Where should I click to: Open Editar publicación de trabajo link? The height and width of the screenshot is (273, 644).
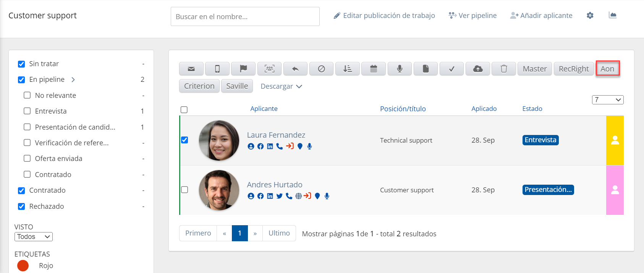(384, 16)
